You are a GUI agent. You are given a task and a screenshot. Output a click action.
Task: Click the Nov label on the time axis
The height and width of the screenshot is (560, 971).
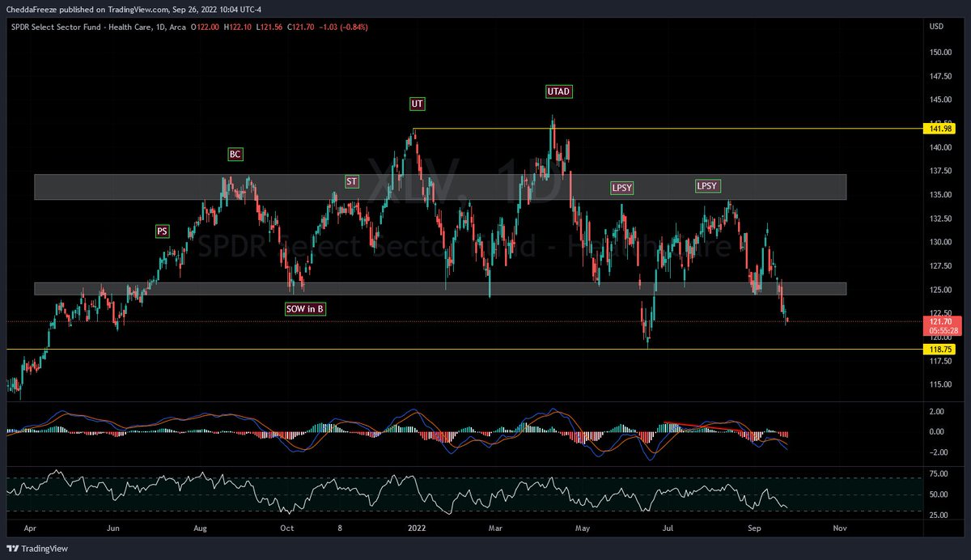pyautogui.click(x=840, y=528)
